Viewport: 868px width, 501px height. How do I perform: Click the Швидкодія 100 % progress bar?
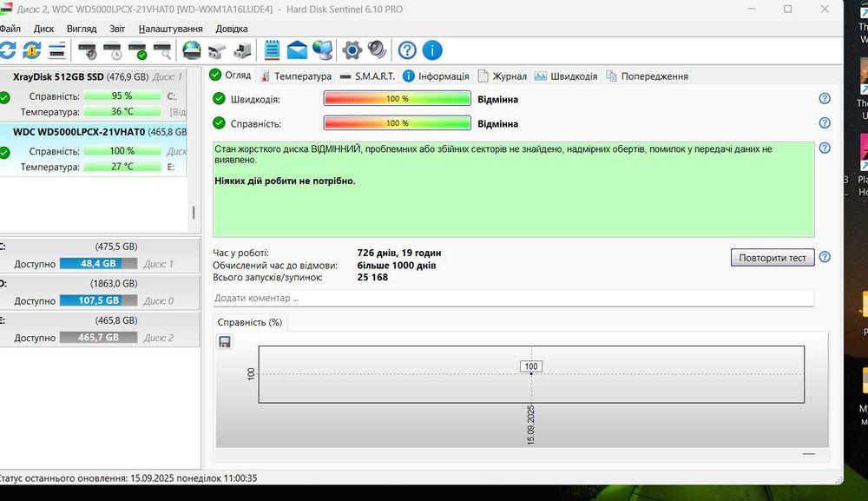397,98
